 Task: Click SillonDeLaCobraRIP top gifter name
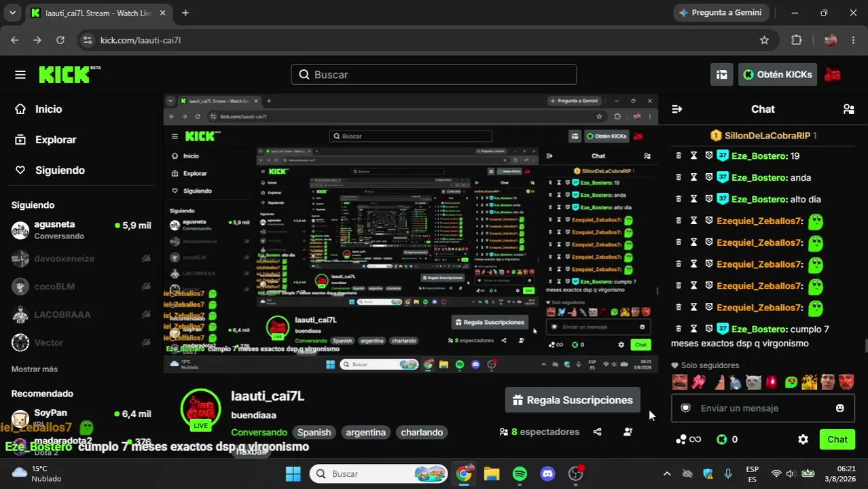[x=767, y=135]
